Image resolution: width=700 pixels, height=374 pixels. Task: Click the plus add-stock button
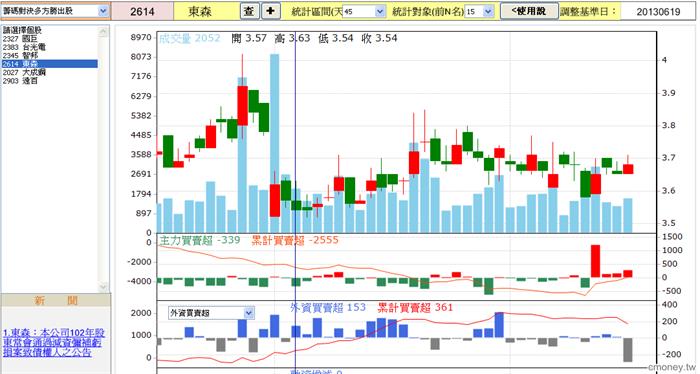[x=270, y=11]
